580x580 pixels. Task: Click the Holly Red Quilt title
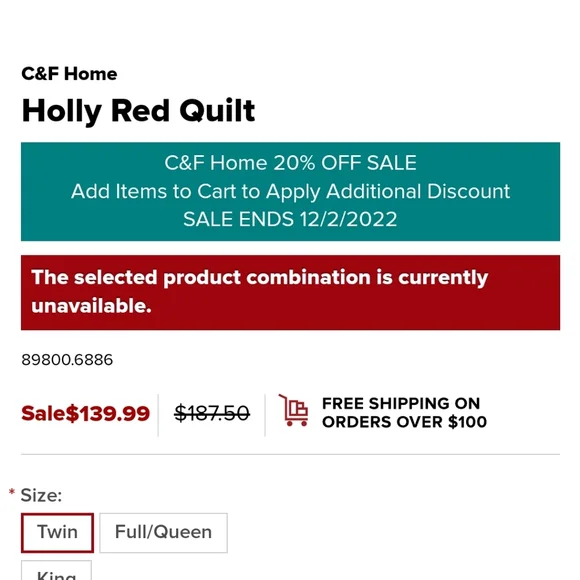138,111
